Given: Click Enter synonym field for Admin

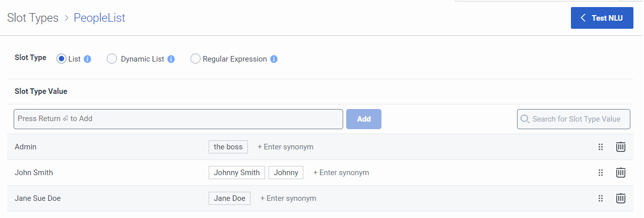Looking at the screenshot, I should [x=286, y=147].
